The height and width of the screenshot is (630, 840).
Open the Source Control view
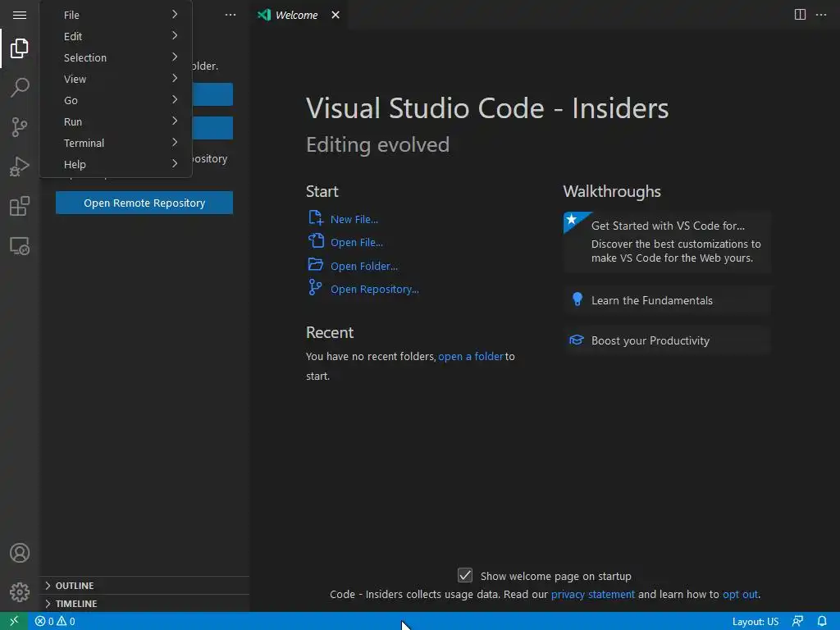20,127
